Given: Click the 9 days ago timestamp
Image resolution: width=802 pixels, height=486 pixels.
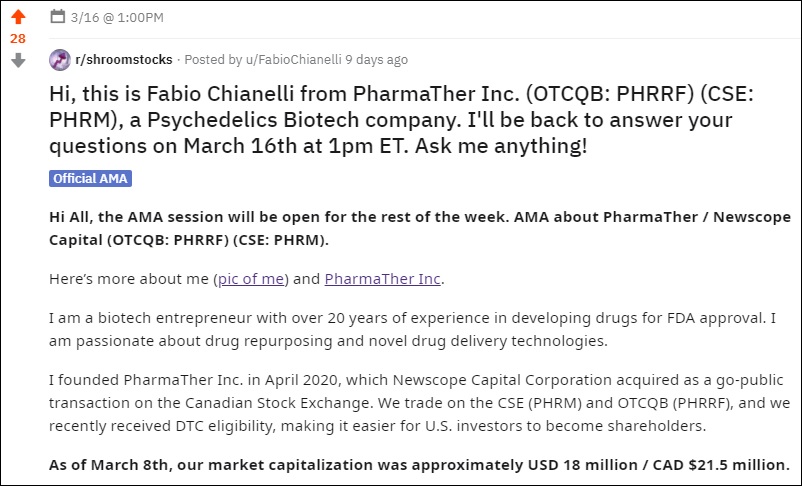Looking at the screenshot, I should click(x=376, y=60).
